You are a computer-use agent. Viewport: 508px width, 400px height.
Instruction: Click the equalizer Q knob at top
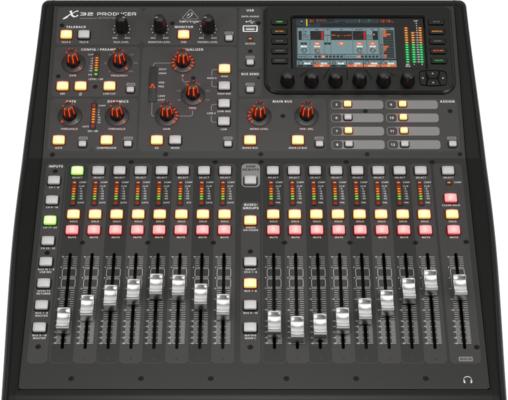[182, 60]
